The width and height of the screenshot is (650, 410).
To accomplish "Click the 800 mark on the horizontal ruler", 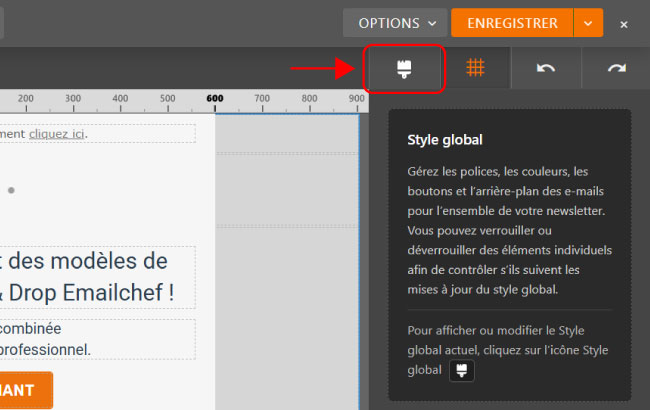I will click(x=308, y=98).
